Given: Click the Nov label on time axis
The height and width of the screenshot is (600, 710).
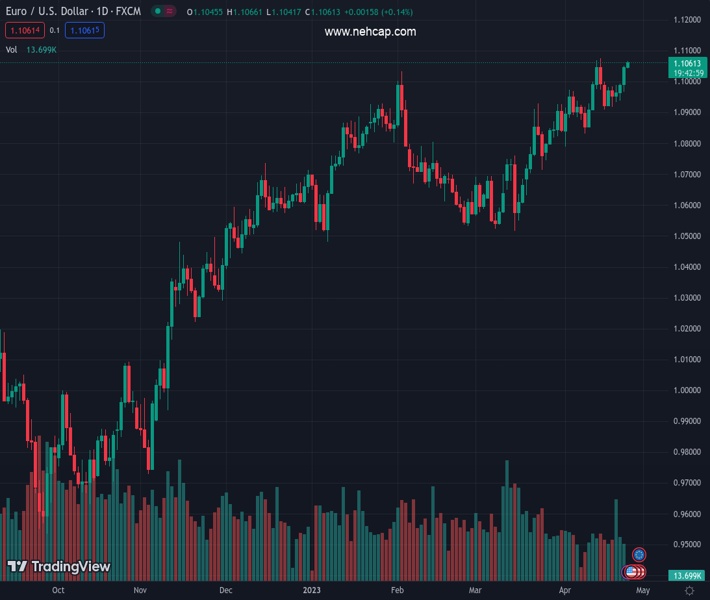Looking at the screenshot, I should tap(140, 590).
